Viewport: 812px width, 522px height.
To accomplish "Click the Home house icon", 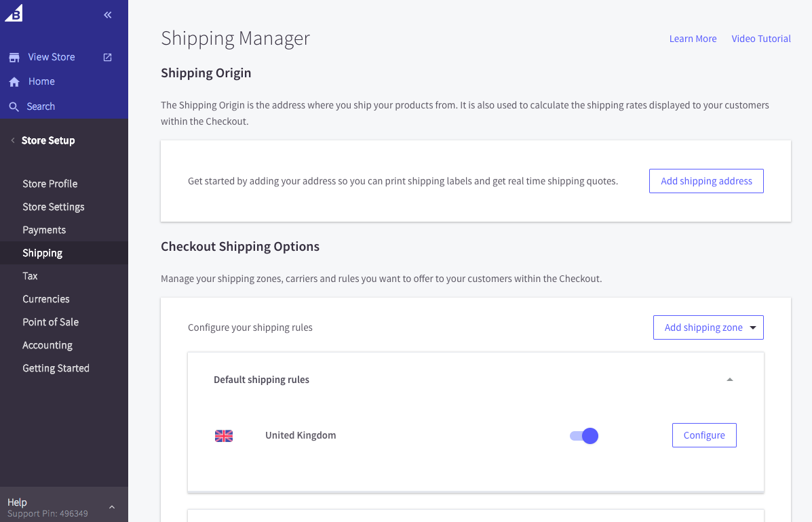I will [x=14, y=82].
